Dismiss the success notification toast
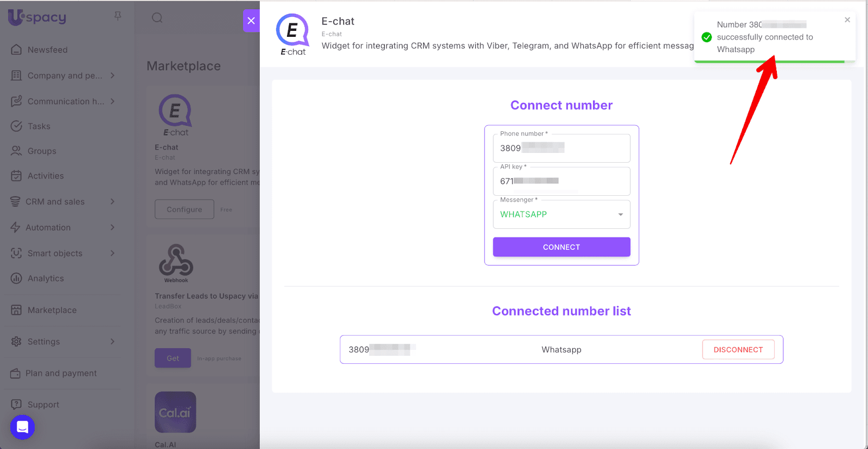Screen dimensions: 868x449 847,20
